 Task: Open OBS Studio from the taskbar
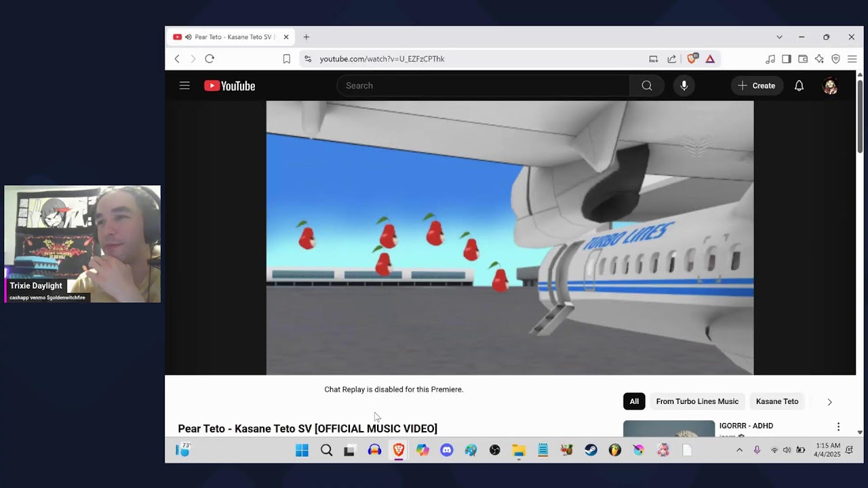pyautogui.click(x=494, y=450)
